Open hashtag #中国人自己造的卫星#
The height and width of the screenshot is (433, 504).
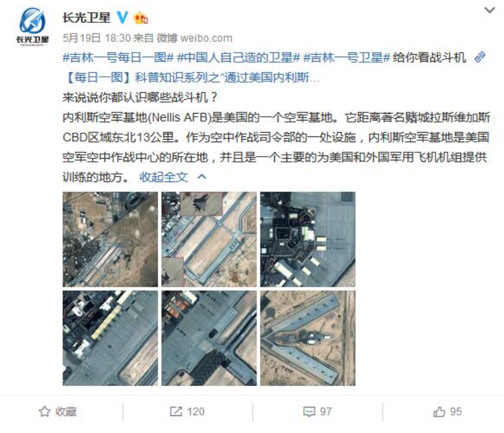pos(239,57)
